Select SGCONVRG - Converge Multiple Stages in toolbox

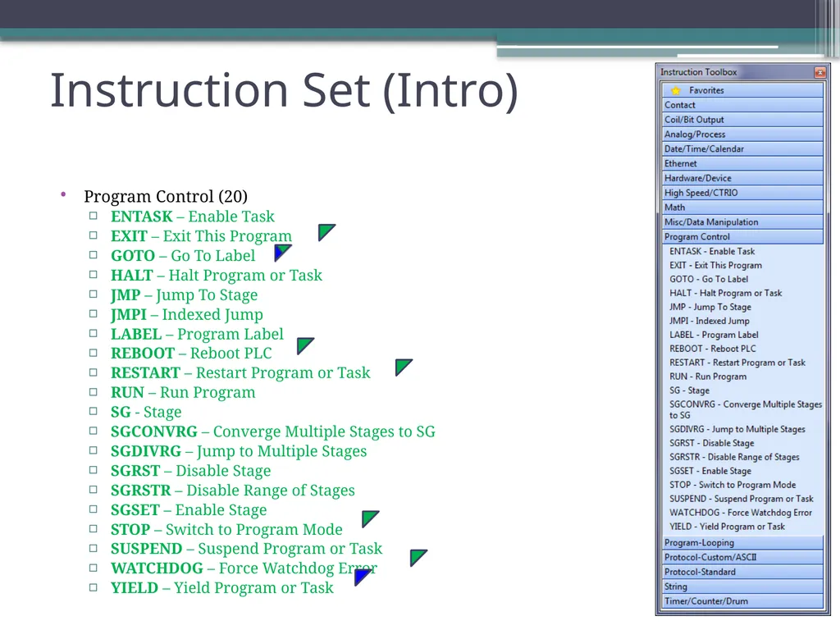(745, 410)
